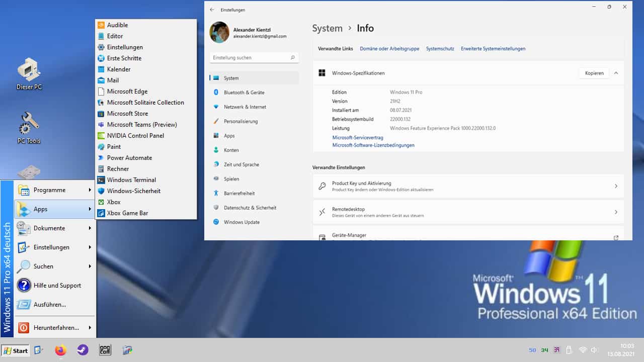
Task: Open Microsoft Teams (Preview) entry
Action: 146,125
